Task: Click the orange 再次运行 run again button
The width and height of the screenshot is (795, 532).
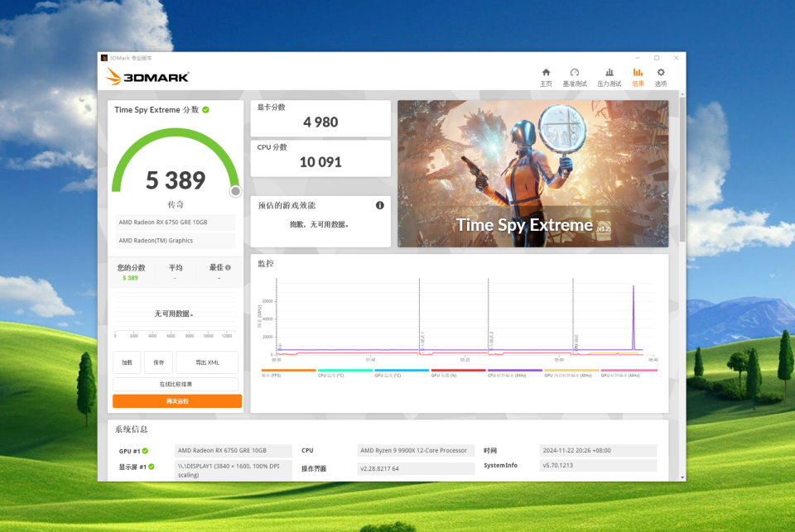Action: (x=177, y=400)
